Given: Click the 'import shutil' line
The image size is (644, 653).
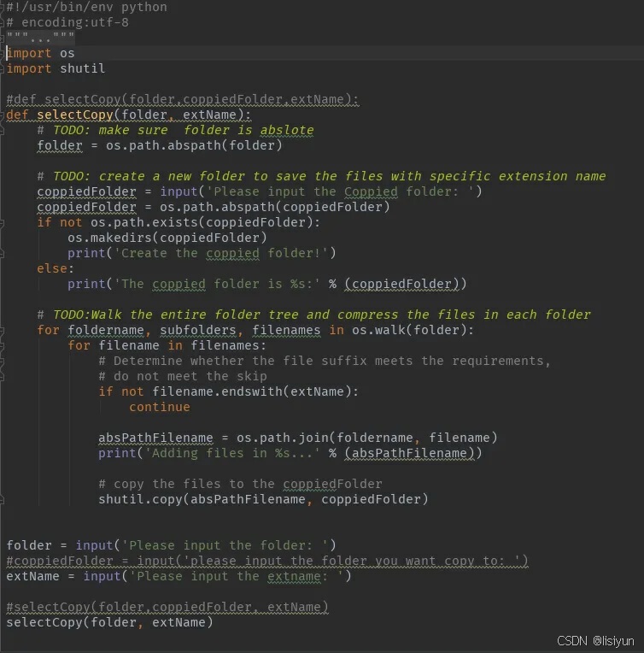Looking at the screenshot, I should click(56, 68).
